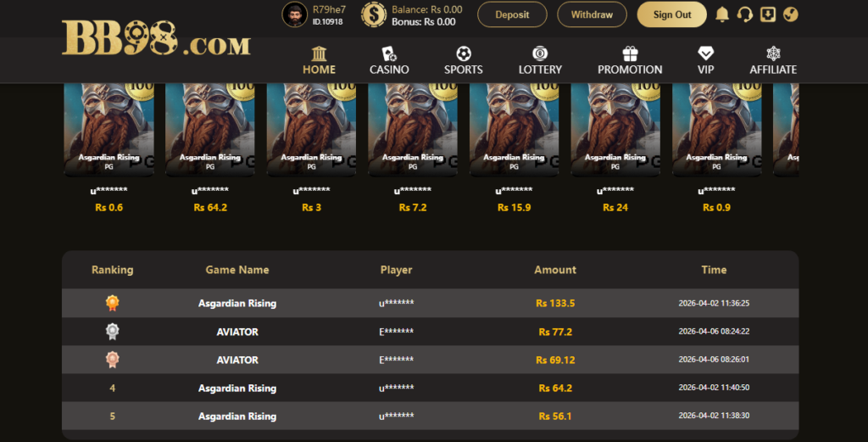Viewport: 868px width, 442px height.
Task: Open the Lottery menu item
Action: 540,61
